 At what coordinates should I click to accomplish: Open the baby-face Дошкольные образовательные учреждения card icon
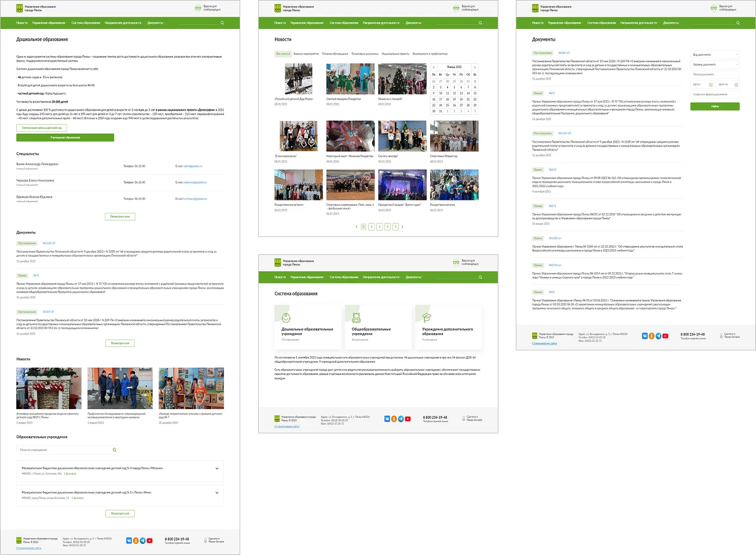[285, 317]
